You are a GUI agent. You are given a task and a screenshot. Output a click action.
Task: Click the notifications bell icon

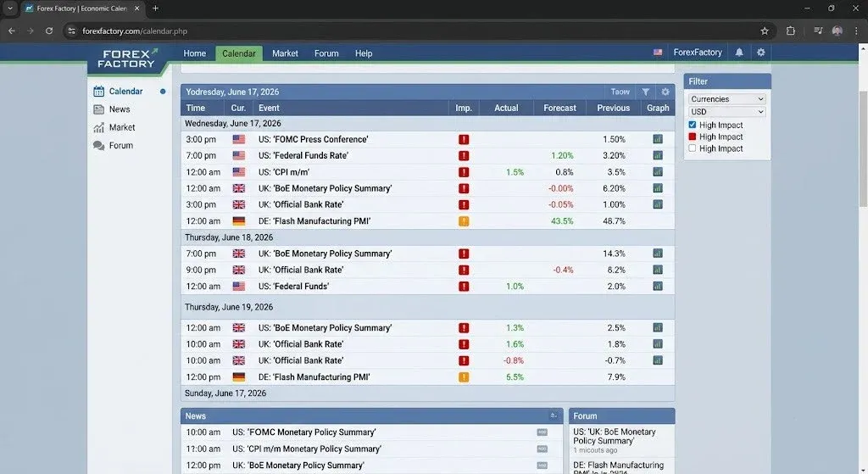tap(739, 52)
